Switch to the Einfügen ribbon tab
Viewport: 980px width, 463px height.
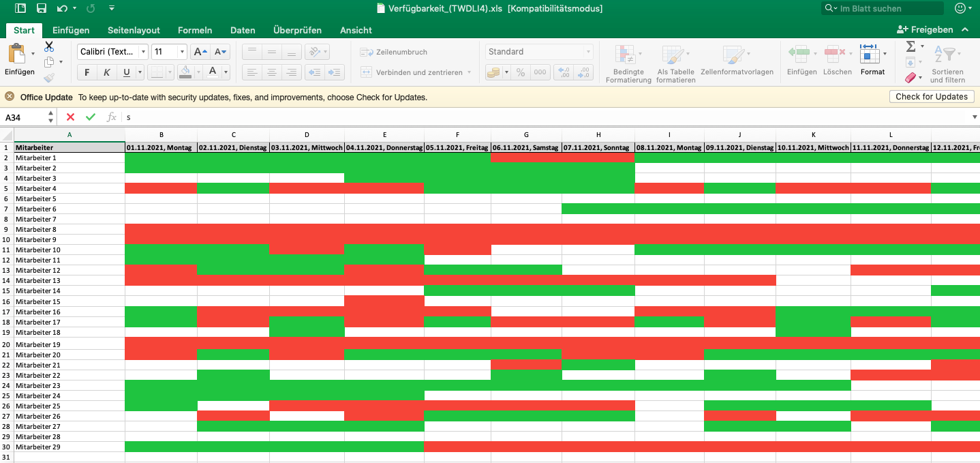71,30
